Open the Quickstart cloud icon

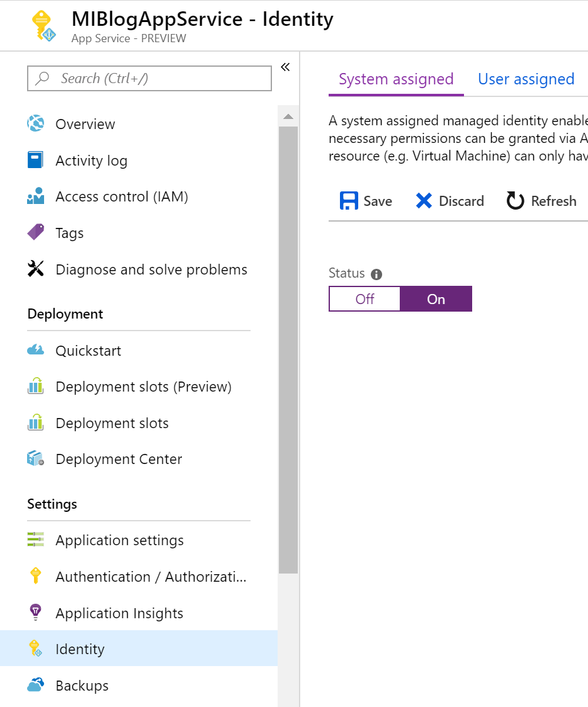(36, 350)
